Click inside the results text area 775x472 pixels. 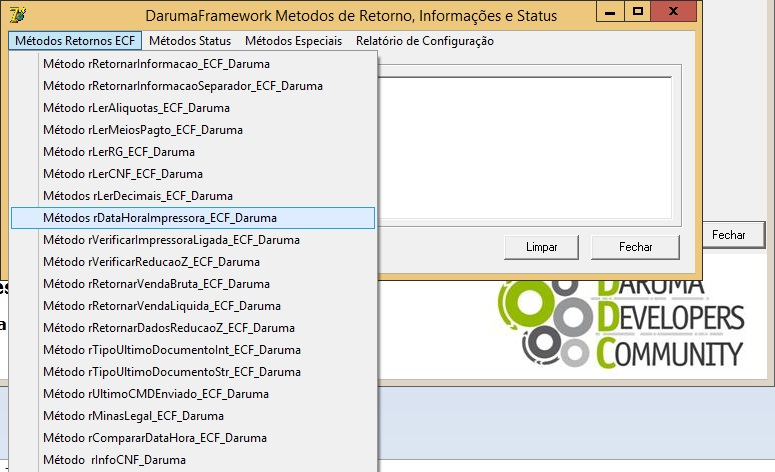[x=524, y=148]
